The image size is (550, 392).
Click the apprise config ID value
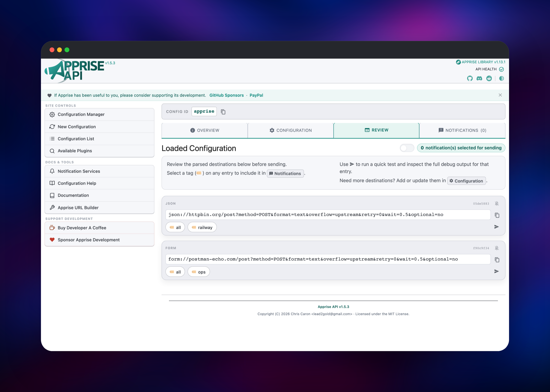204,112
